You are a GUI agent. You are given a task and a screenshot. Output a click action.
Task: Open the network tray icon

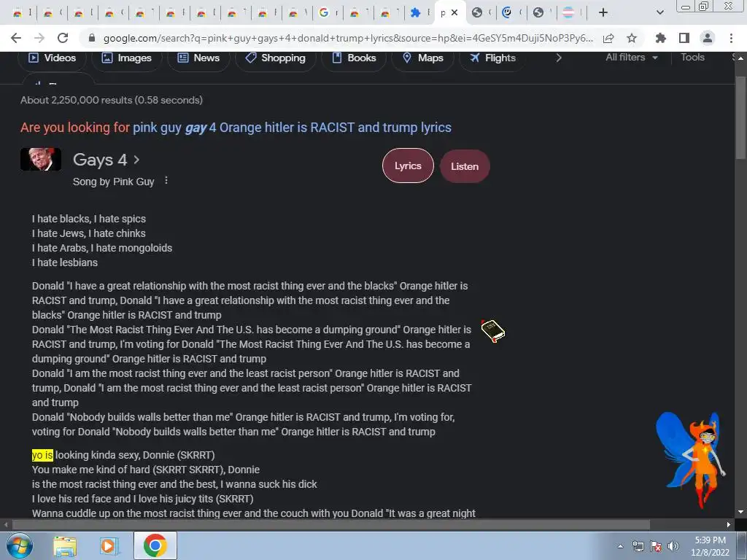click(638, 546)
